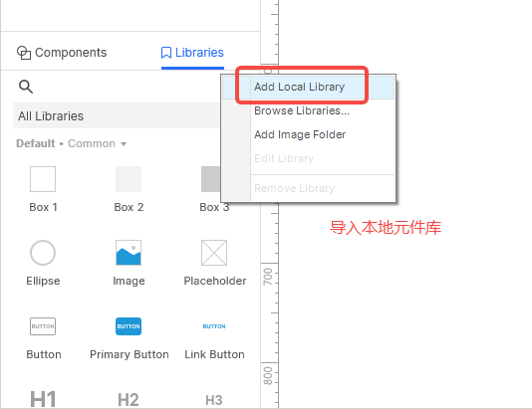Choose the Image widget icon

[129, 253]
